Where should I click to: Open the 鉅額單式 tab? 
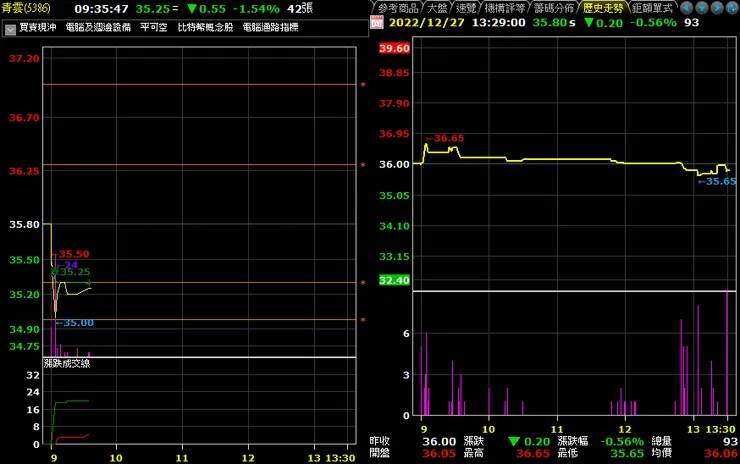[x=652, y=8]
